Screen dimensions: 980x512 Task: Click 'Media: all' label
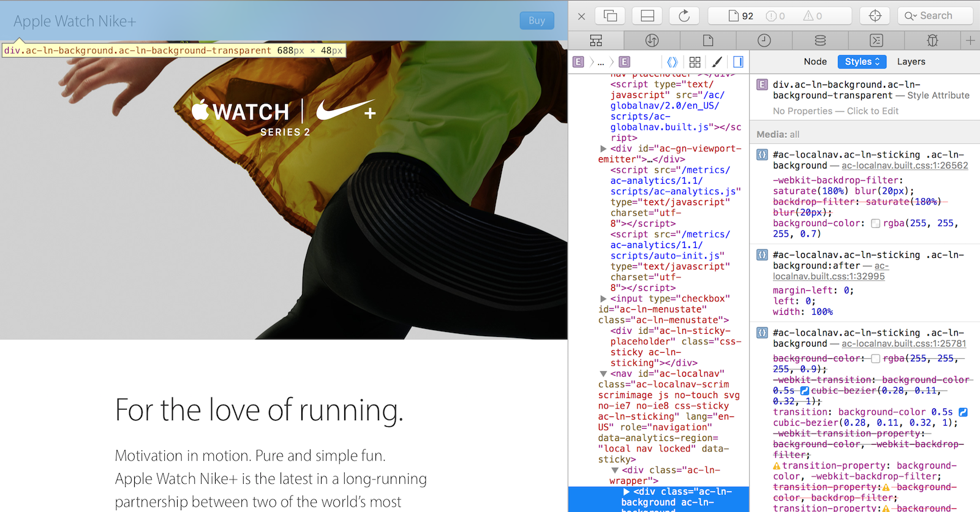tap(778, 135)
